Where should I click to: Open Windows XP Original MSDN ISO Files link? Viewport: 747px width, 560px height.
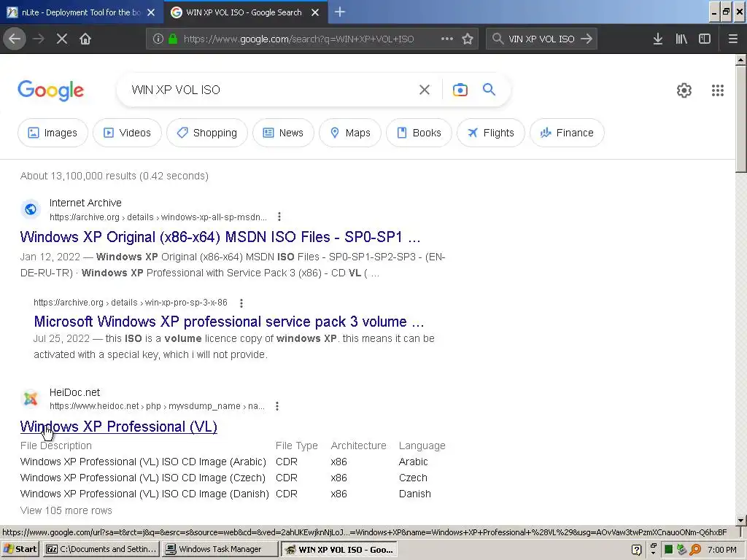[220, 237]
